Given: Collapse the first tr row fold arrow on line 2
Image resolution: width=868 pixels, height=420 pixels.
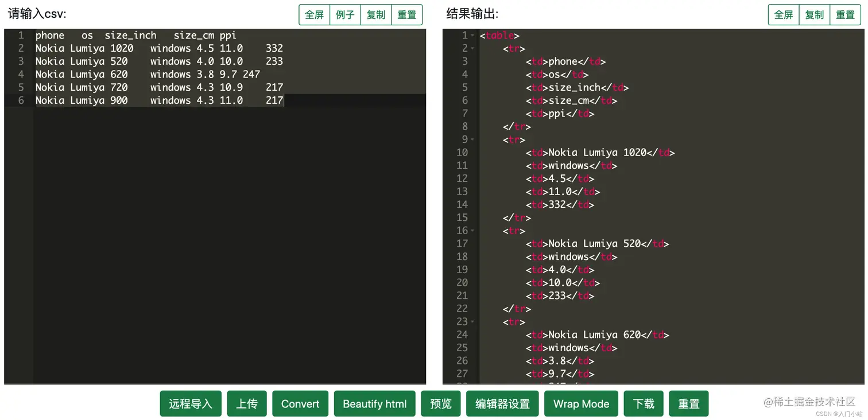Looking at the screenshot, I should tap(473, 48).
